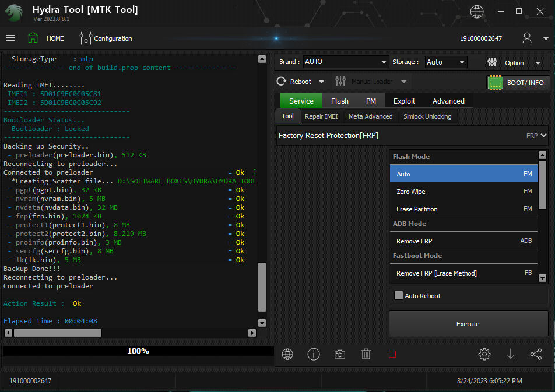Click the FRP list scroll down arrow
The height and width of the screenshot is (392, 555).
coord(542,278)
